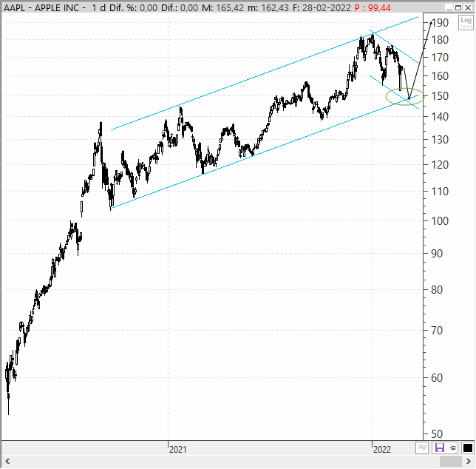Click the m: 162,43 value in title
Screen dimensions: 476x469
point(268,7)
